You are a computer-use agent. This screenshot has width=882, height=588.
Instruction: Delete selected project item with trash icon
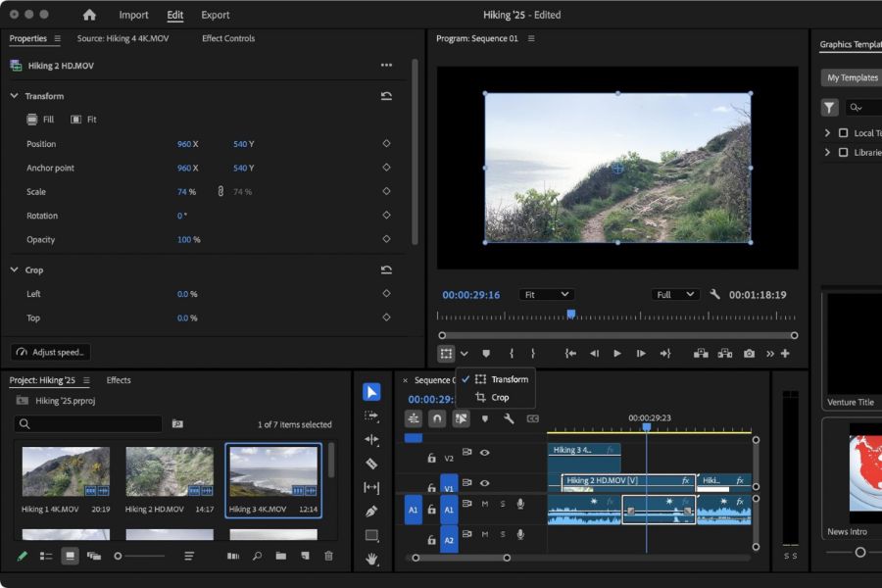pyautogui.click(x=328, y=556)
